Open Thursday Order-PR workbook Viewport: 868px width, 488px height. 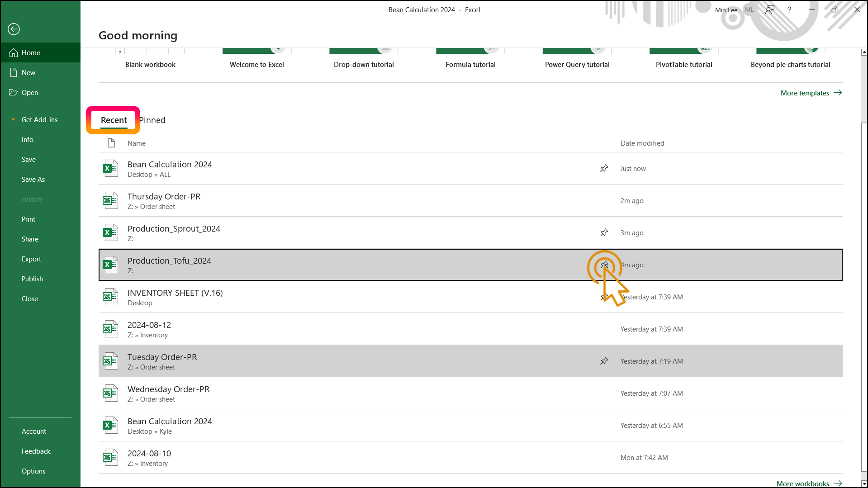coord(470,200)
